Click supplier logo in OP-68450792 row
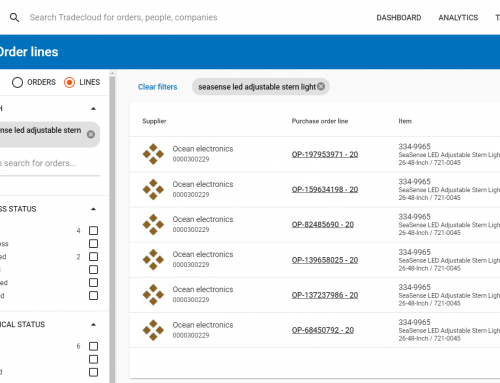 coord(153,330)
